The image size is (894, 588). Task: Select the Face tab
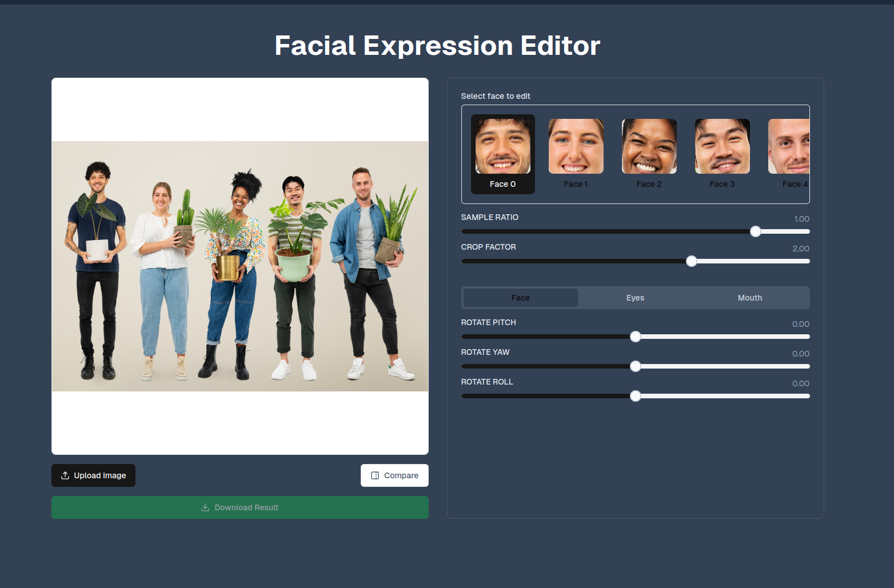pos(521,298)
